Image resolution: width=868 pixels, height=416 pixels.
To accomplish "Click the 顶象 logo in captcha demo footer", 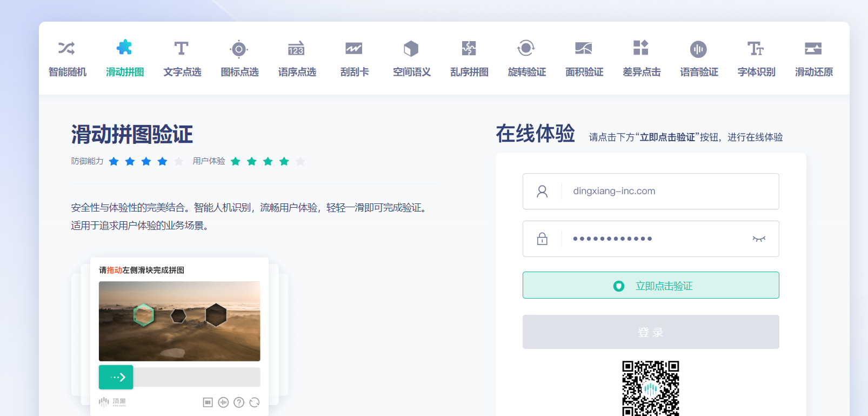I will 112,402.
